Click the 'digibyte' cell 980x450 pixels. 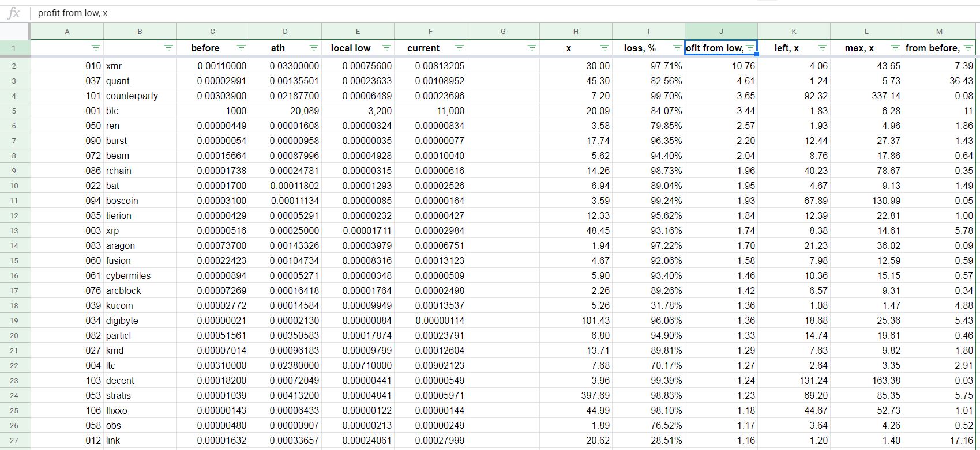coord(140,320)
